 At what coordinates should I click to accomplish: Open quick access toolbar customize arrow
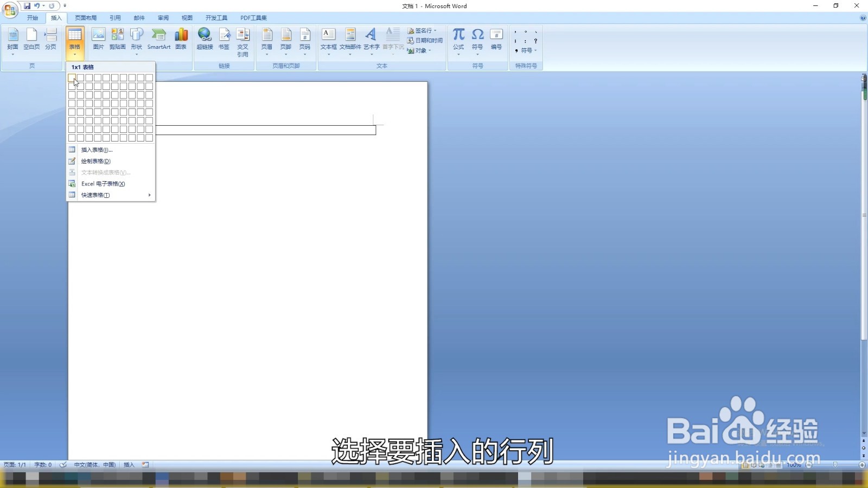click(x=65, y=6)
